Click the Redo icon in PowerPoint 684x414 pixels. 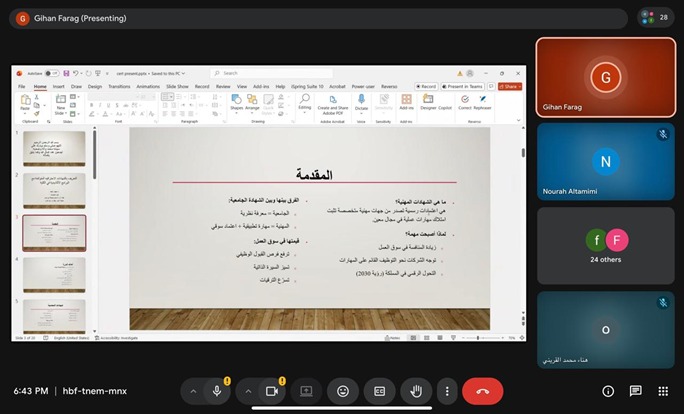(89, 73)
